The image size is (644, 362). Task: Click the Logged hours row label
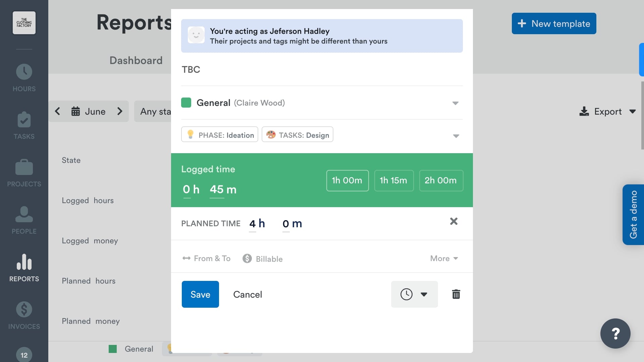(88, 200)
